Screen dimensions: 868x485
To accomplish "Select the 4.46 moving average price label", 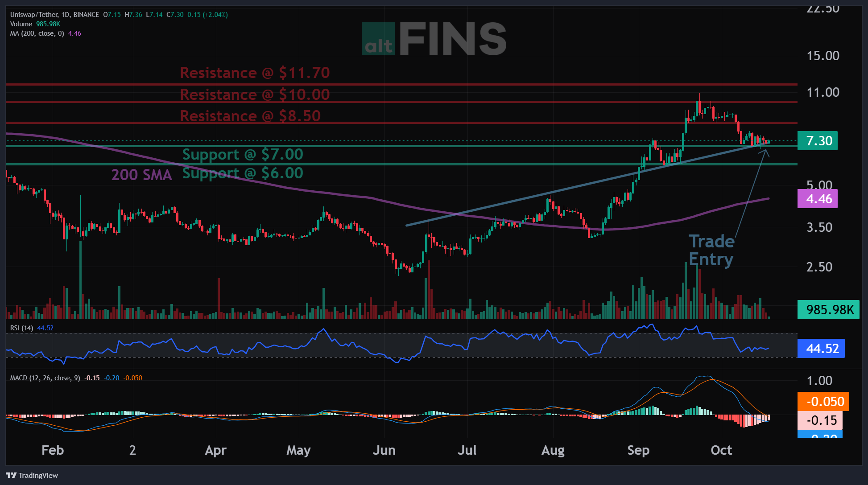I will click(817, 199).
